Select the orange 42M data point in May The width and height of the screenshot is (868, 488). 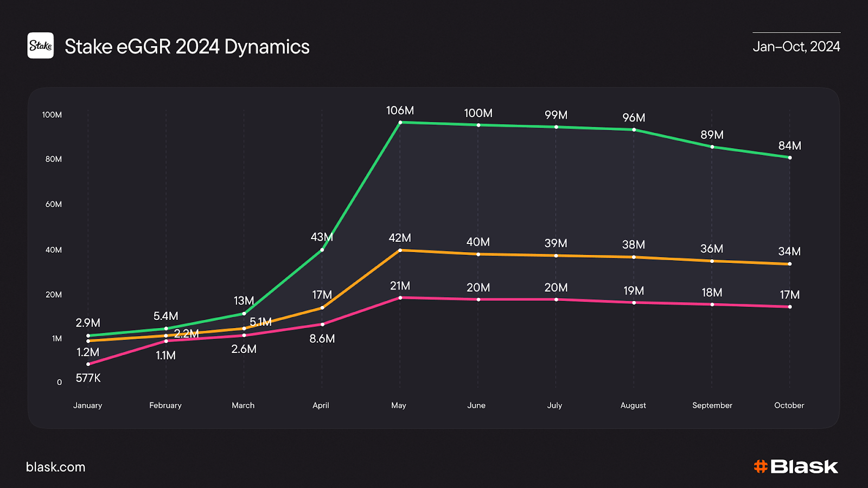pos(400,251)
